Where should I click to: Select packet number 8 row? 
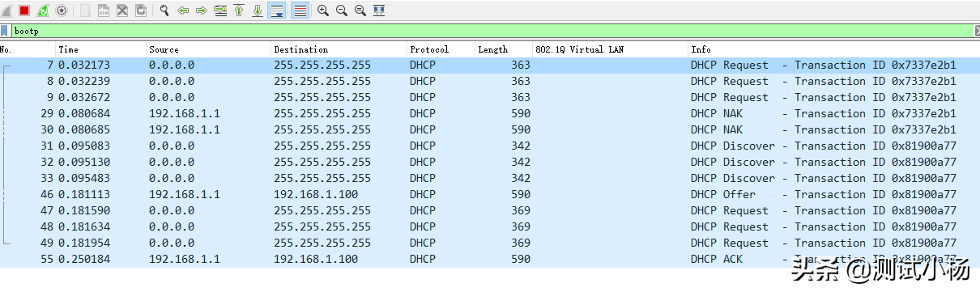click(490, 81)
